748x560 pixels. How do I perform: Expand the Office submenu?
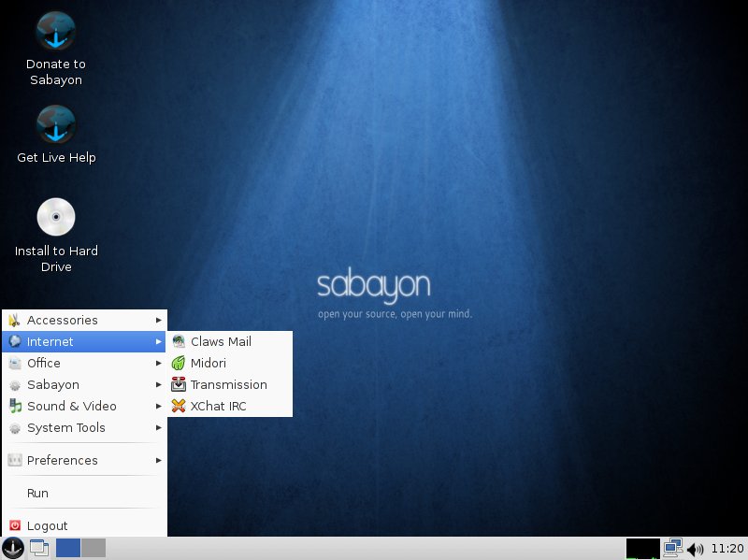[44, 363]
